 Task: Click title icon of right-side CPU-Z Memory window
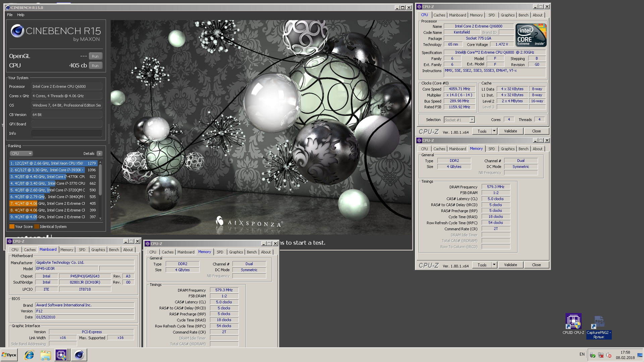click(419, 140)
